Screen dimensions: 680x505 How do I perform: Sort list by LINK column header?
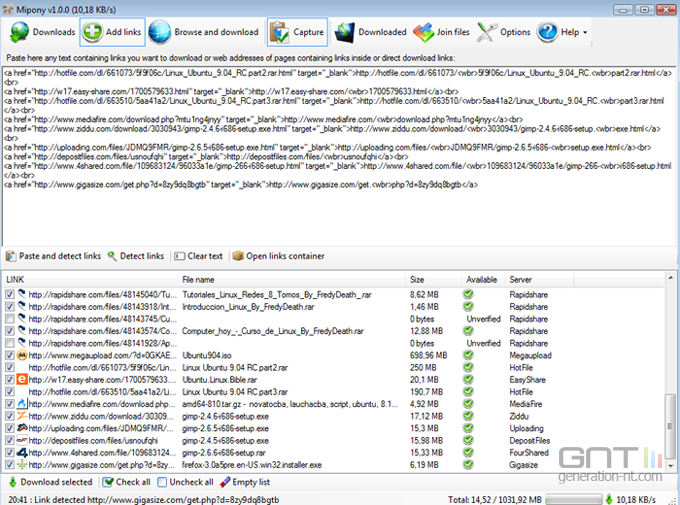pyautogui.click(x=90, y=280)
